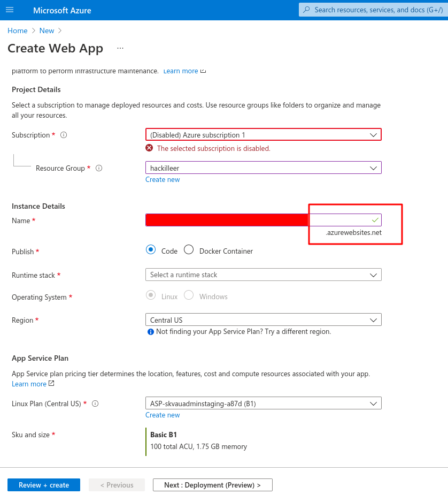Select the Linux operating system radio
Screen dimensions: 448x502
151,295
